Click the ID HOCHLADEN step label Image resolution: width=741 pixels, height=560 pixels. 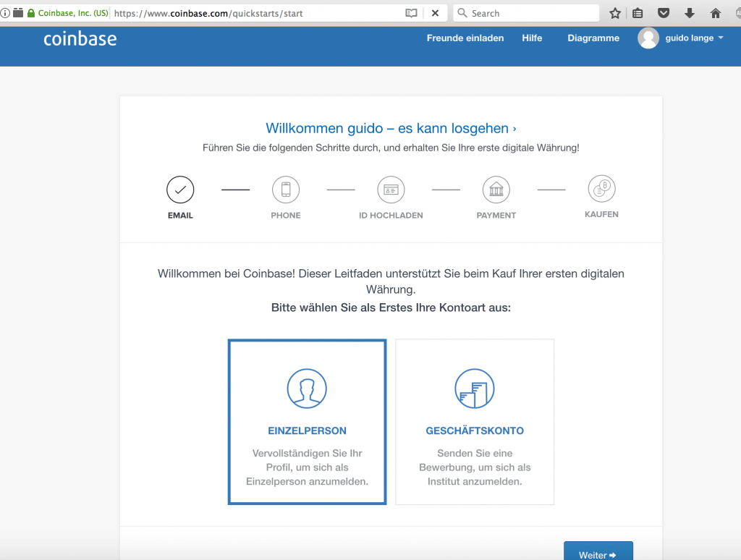click(391, 216)
